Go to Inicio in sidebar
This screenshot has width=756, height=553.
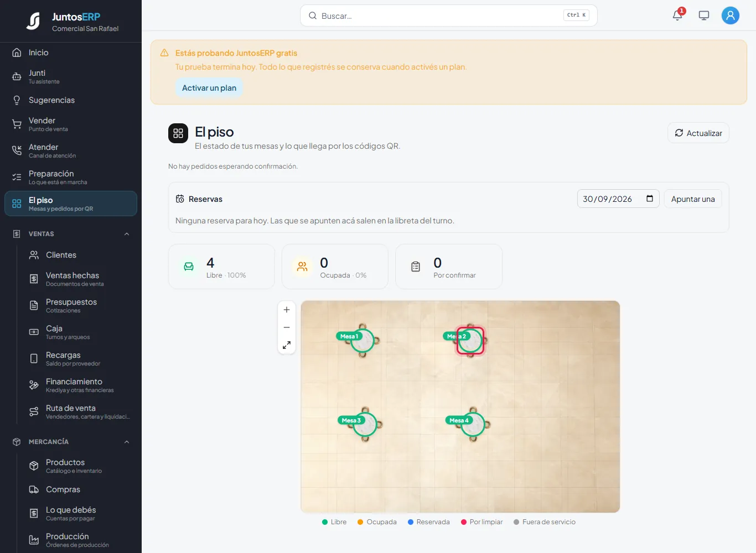click(71, 53)
